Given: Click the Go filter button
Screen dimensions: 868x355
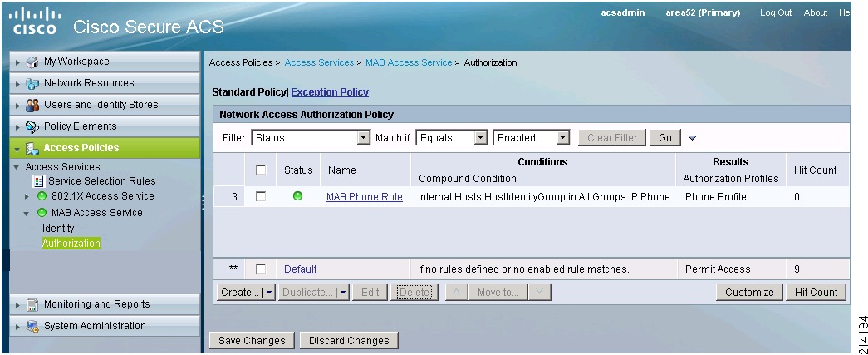Looking at the screenshot, I should point(665,137).
